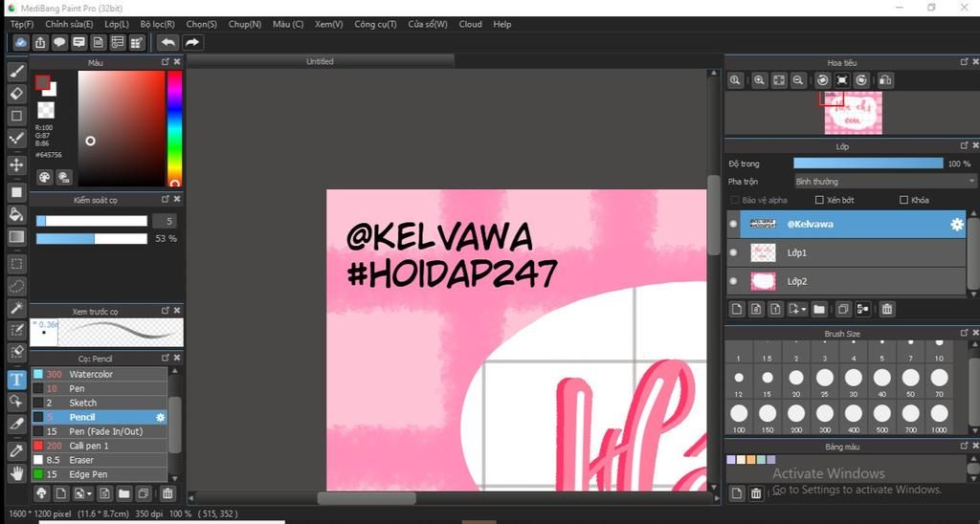Select the Text tool
The width and height of the screenshot is (980, 524).
tap(17, 379)
